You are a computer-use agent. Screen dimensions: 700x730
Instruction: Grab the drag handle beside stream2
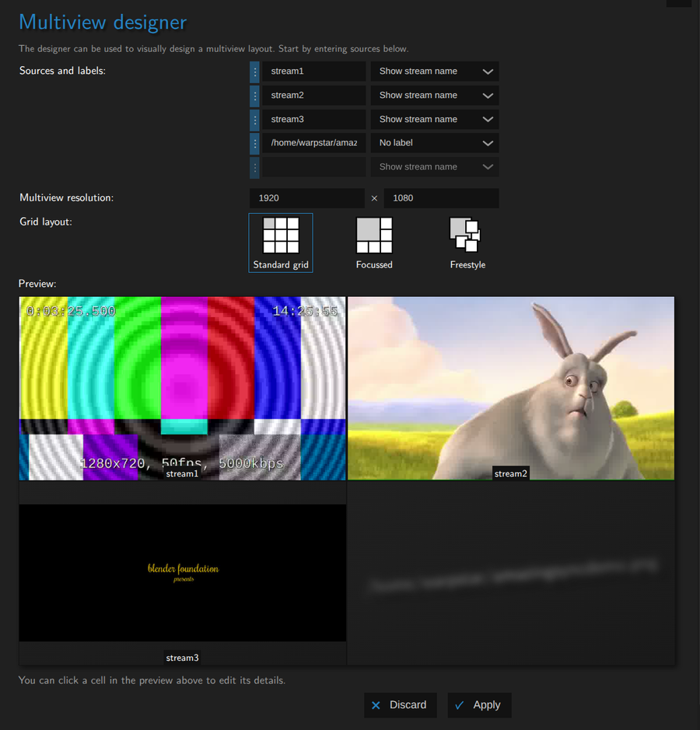[x=254, y=96]
